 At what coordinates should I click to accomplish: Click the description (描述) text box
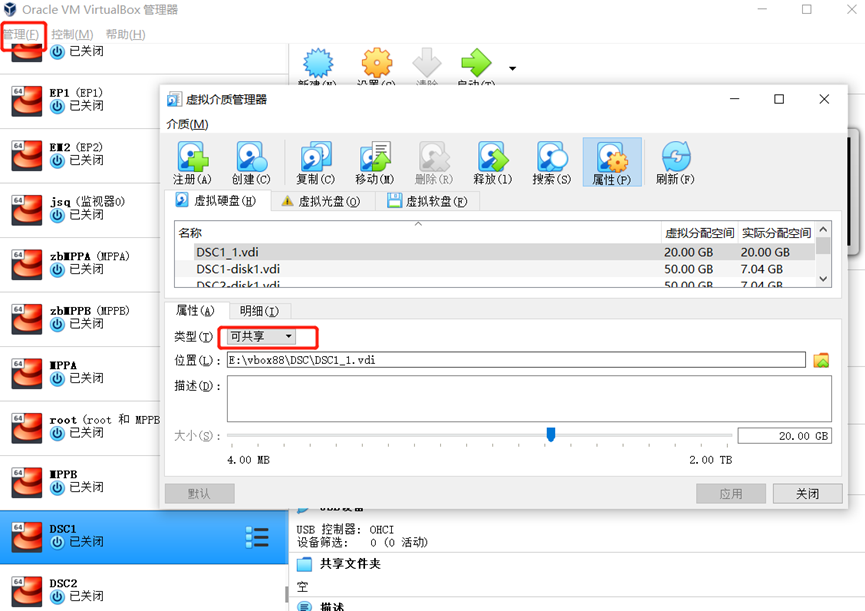click(x=529, y=399)
